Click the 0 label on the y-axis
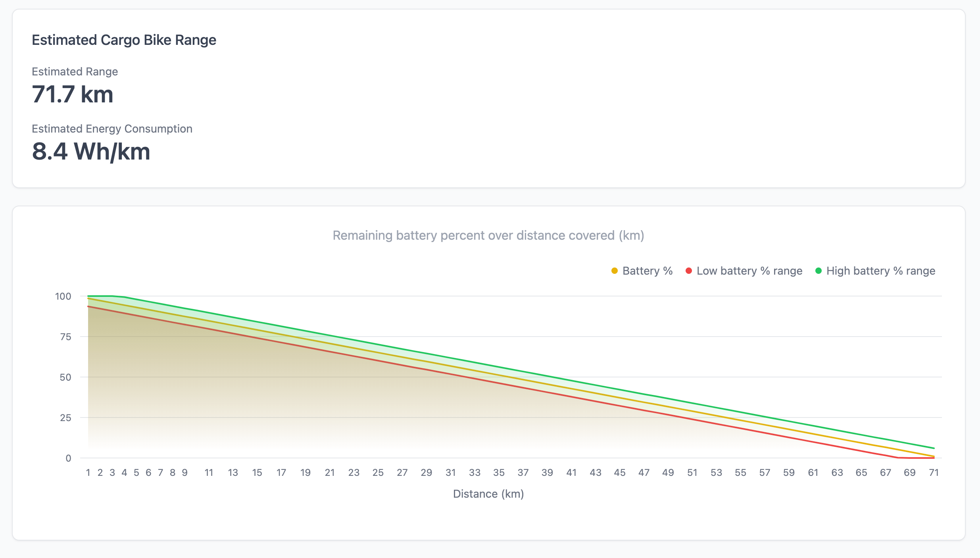 pos(68,458)
